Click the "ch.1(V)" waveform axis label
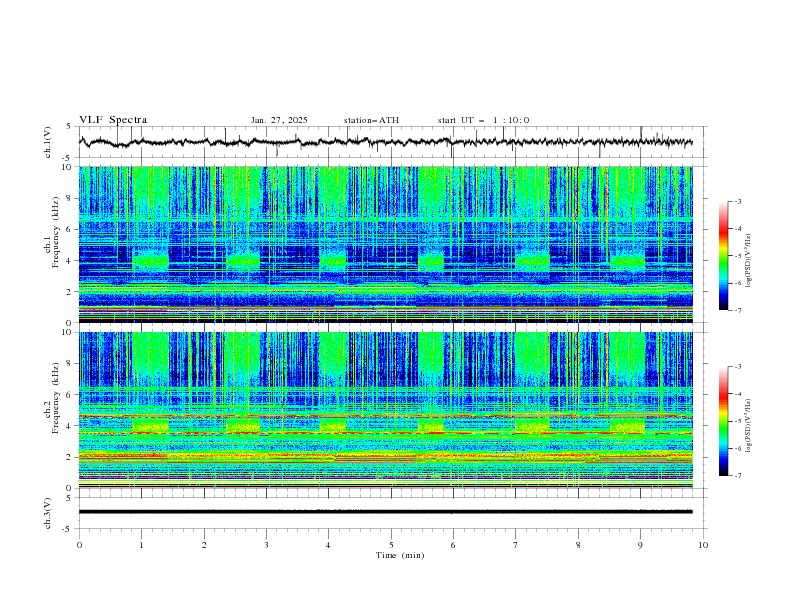The width and height of the screenshot is (792, 612). (48, 142)
